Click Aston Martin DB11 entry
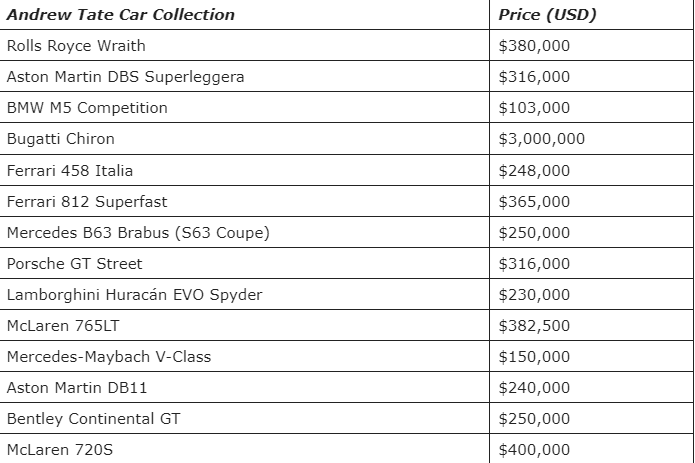The width and height of the screenshot is (695, 463). 77,388
